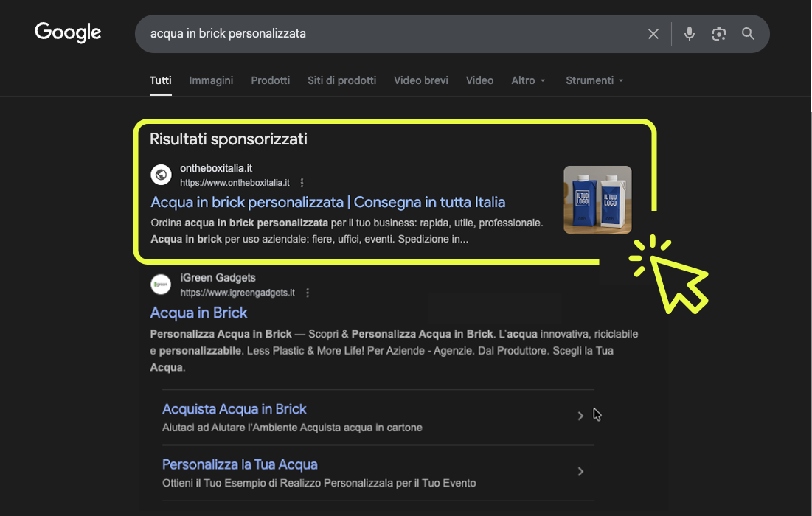Click the https://www.igreengadgets.it URL text
Viewport: 812px width, 516px height.
click(237, 293)
